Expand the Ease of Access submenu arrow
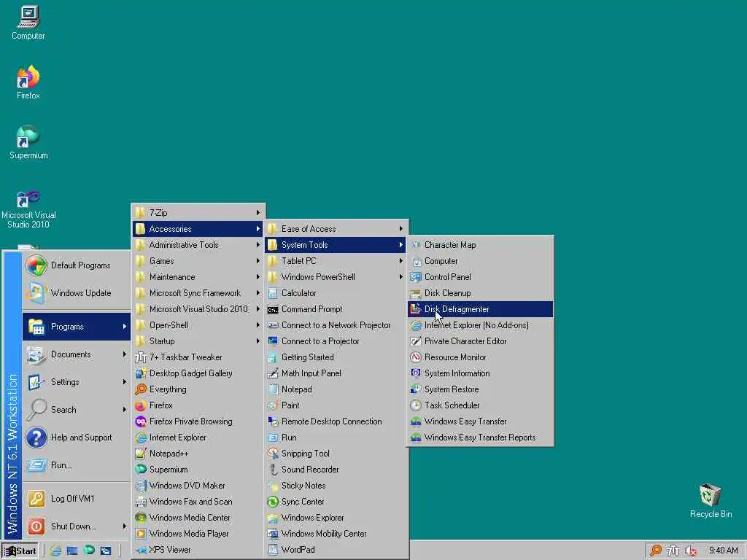 400,228
